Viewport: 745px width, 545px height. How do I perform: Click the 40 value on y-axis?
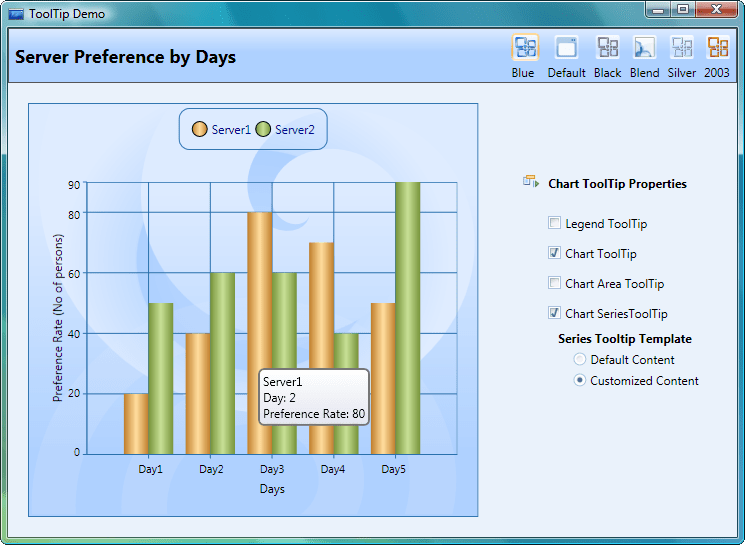tap(74, 334)
